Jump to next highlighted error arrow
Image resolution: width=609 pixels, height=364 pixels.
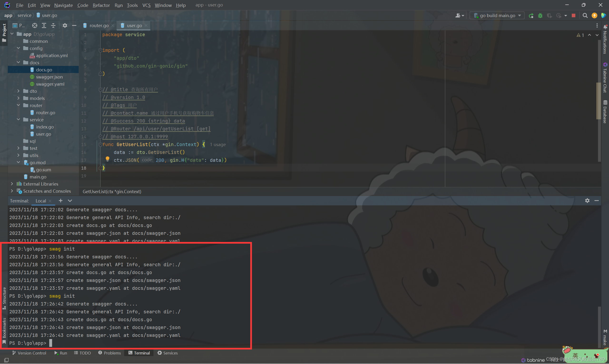tap(597, 35)
